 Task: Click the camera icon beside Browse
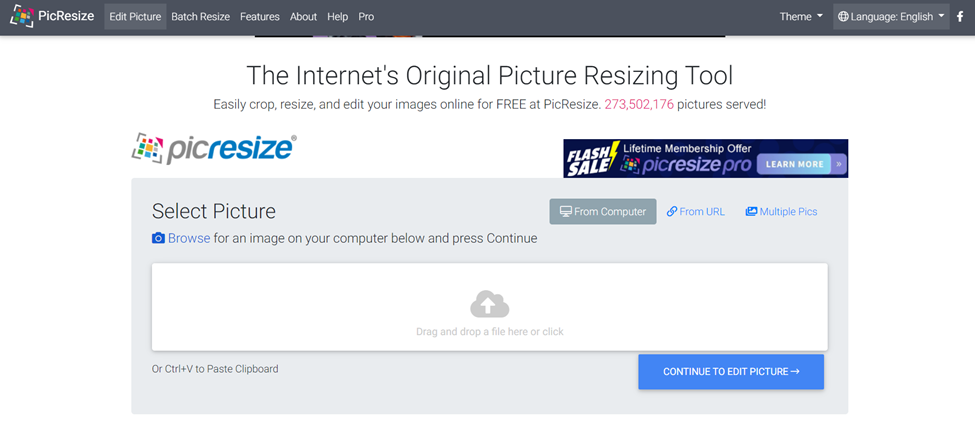click(x=159, y=238)
